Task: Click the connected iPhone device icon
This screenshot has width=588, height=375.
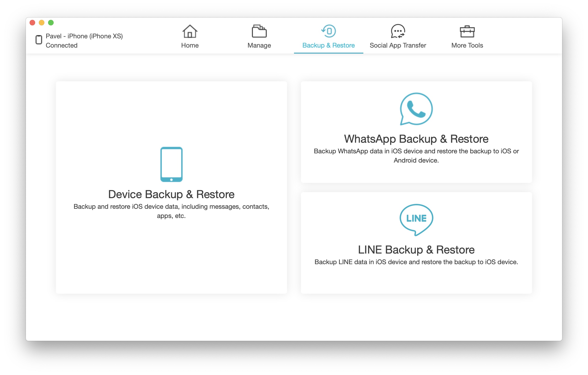Action: tap(39, 40)
